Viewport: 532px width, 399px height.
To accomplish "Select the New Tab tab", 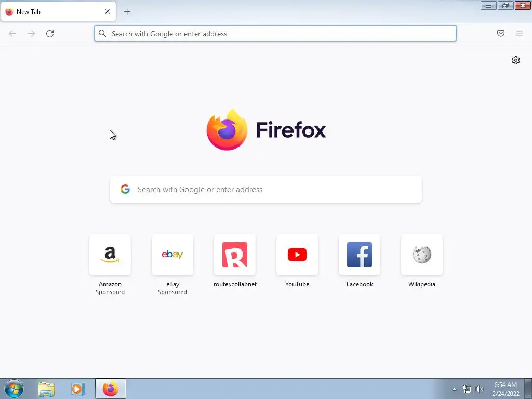I will pos(58,11).
